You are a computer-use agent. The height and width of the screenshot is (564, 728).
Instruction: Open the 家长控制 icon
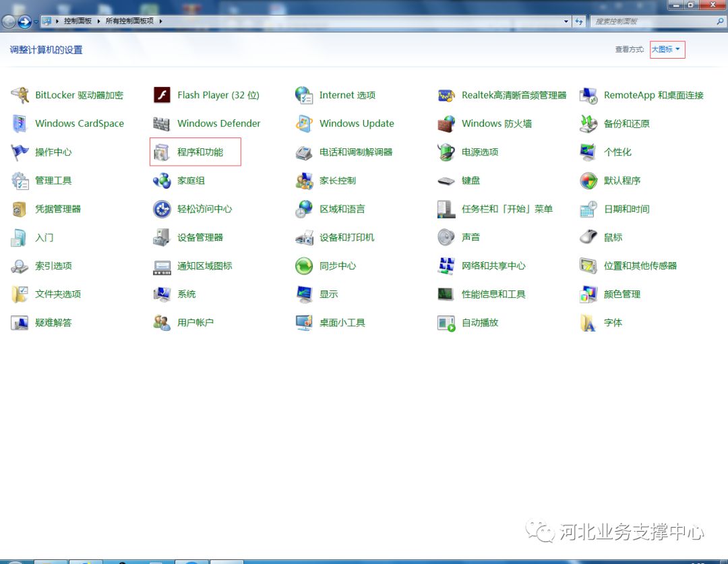pos(304,181)
